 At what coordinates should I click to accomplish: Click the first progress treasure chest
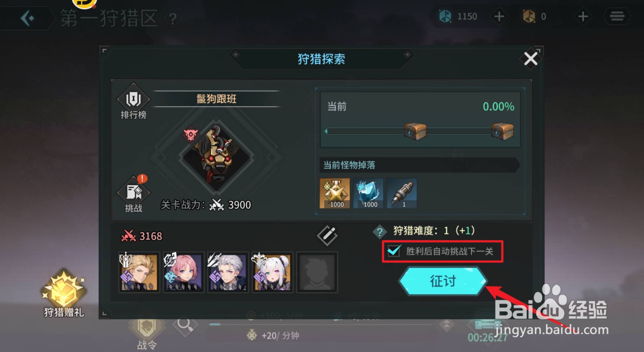click(415, 131)
